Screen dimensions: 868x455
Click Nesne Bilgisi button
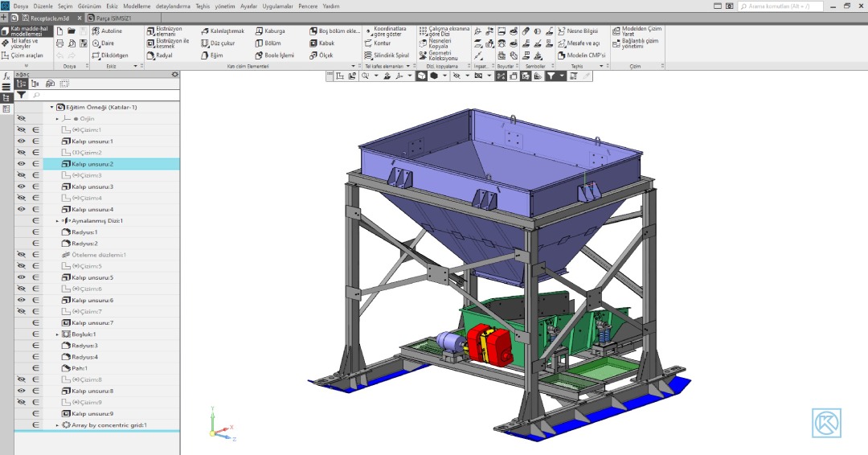578,31
